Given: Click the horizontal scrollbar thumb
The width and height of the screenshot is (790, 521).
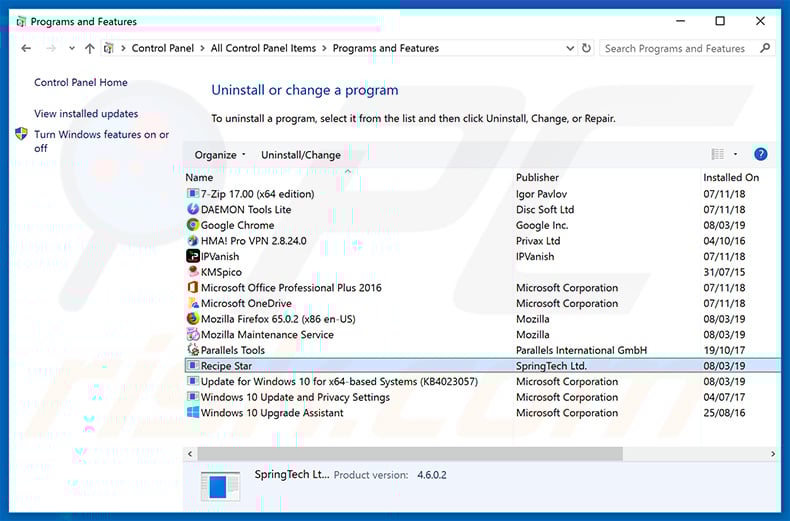Looking at the screenshot, I should click(410, 453).
